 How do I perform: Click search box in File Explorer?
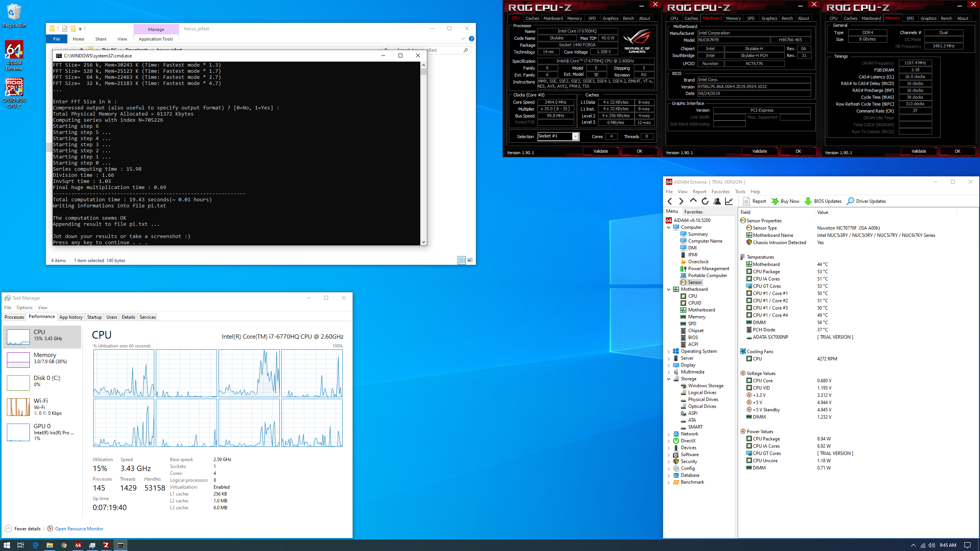tap(432, 50)
